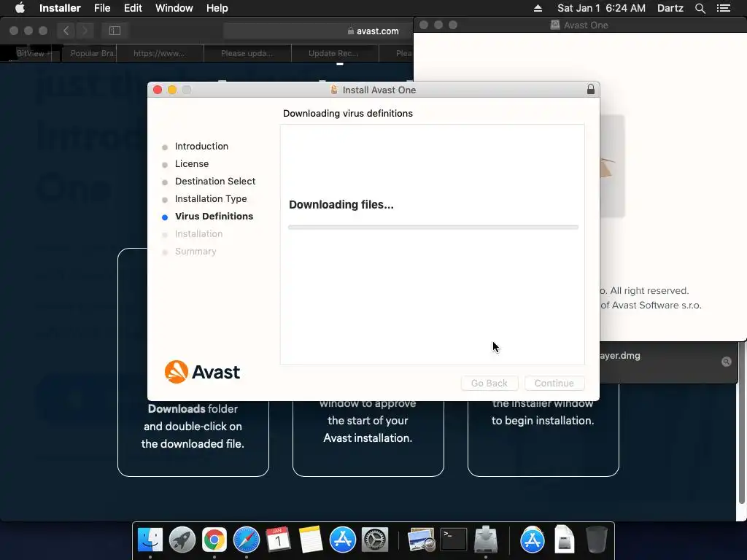
Task: Open App Store icon left of System Preferences
Action: tap(343, 540)
